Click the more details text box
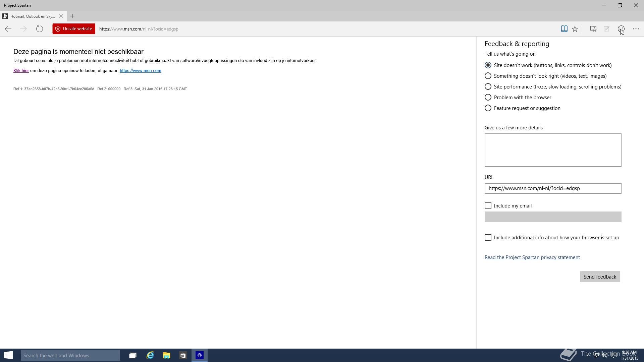Screen dimensions: 644x362 (x=553, y=150)
